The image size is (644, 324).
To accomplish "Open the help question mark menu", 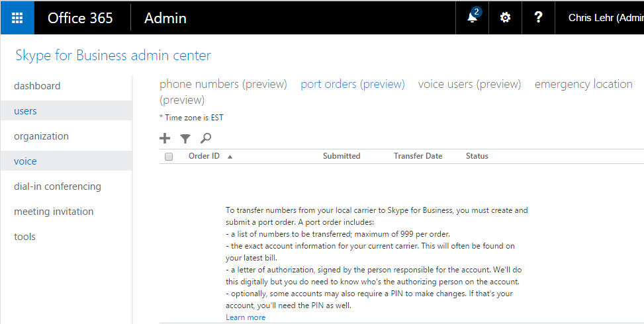I will tap(538, 18).
